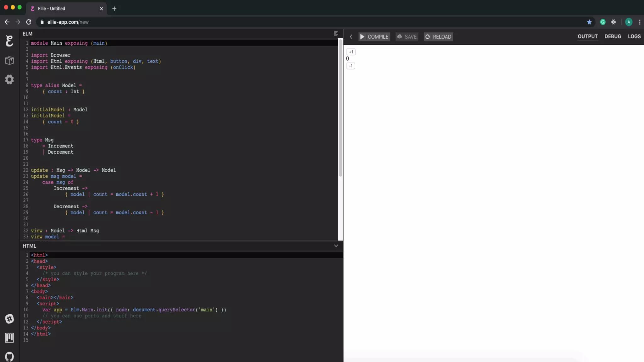Click the Ellie logo icon in sidebar
Viewport: 644px width, 362px height.
[9, 41]
